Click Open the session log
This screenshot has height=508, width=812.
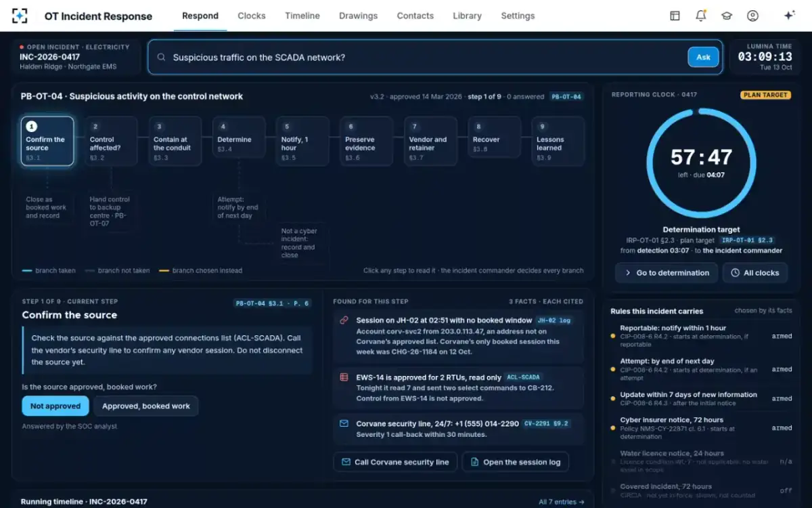[x=515, y=462]
